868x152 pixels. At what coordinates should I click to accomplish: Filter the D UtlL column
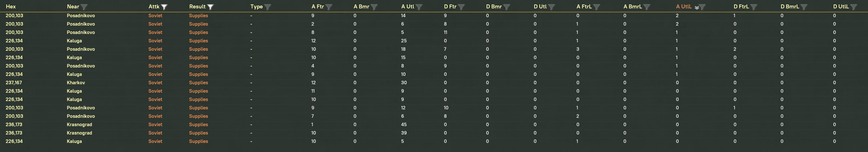click(x=854, y=7)
